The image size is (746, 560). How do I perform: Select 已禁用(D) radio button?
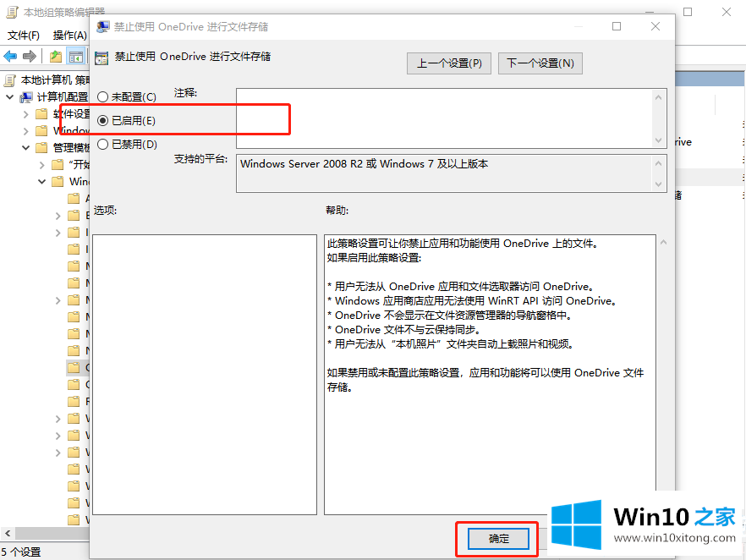pyautogui.click(x=102, y=144)
